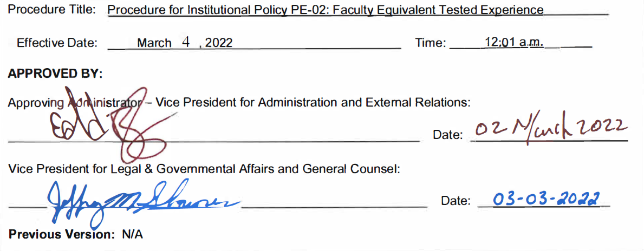Click the APPROVED BY heading
Screen dimensions: 644x251
55,74
